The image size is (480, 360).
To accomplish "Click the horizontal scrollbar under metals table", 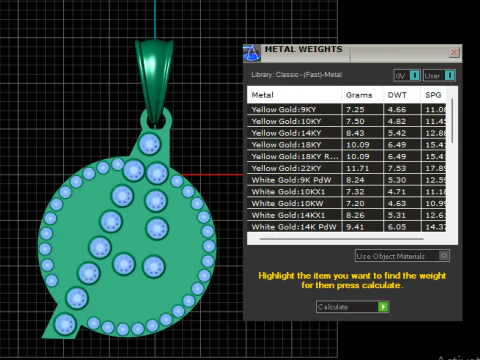I will 342,239.
